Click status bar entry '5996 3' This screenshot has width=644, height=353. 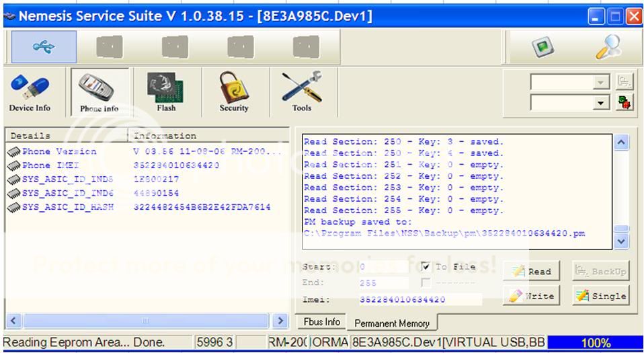pos(214,342)
